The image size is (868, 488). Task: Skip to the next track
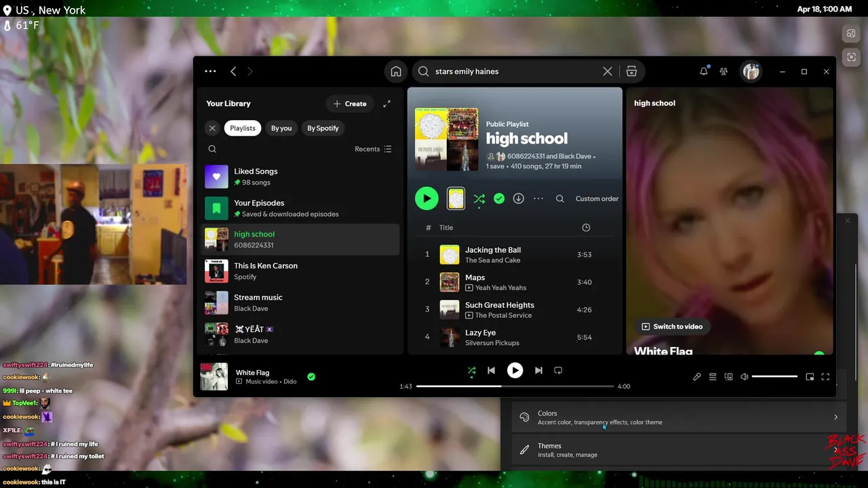tap(538, 370)
